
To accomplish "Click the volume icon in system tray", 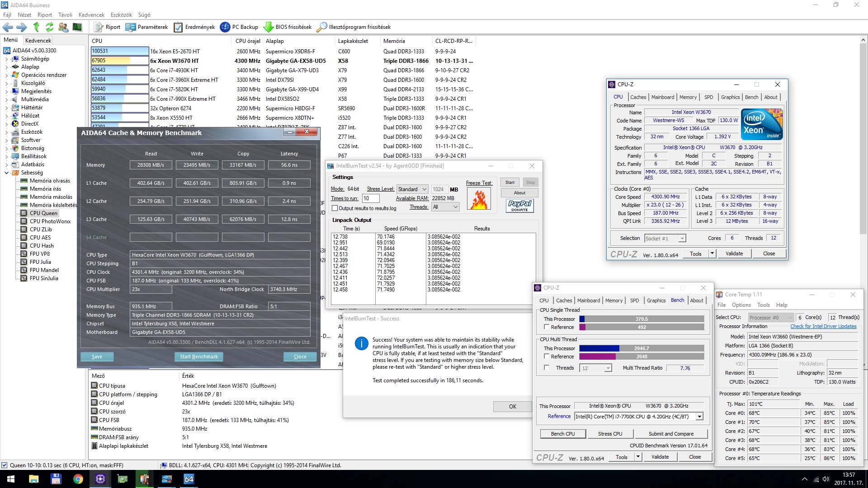I will coord(826,479).
